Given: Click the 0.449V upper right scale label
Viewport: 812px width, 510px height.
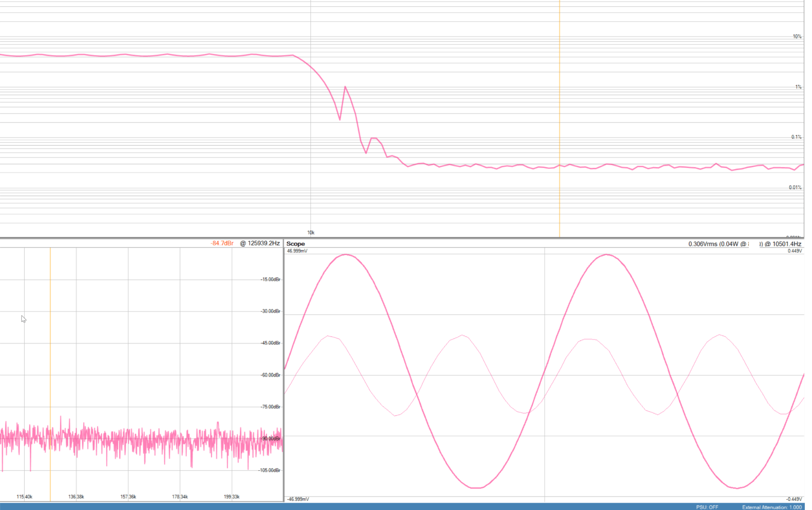Looking at the screenshot, I should pos(795,251).
